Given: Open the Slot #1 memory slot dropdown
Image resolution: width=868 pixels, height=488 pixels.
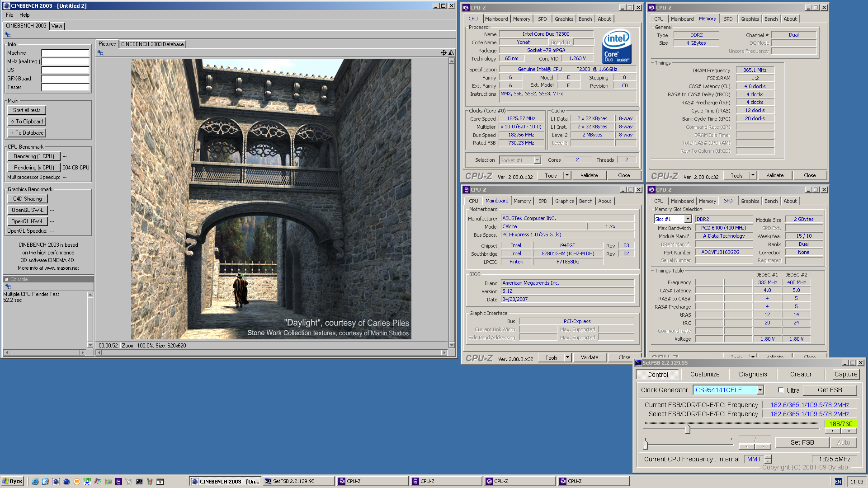Looking at the screenshot, I should click(688, 219).
